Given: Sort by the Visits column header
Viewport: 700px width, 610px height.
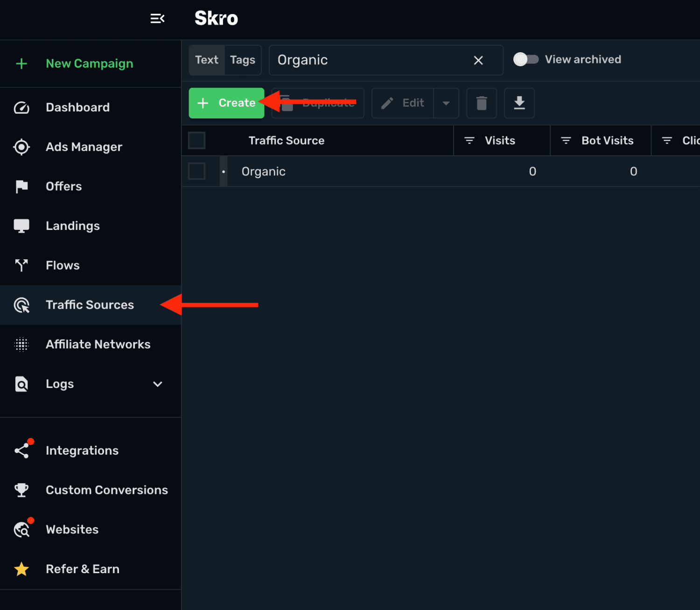Looking at the screenshot, I should click(500, 140).
